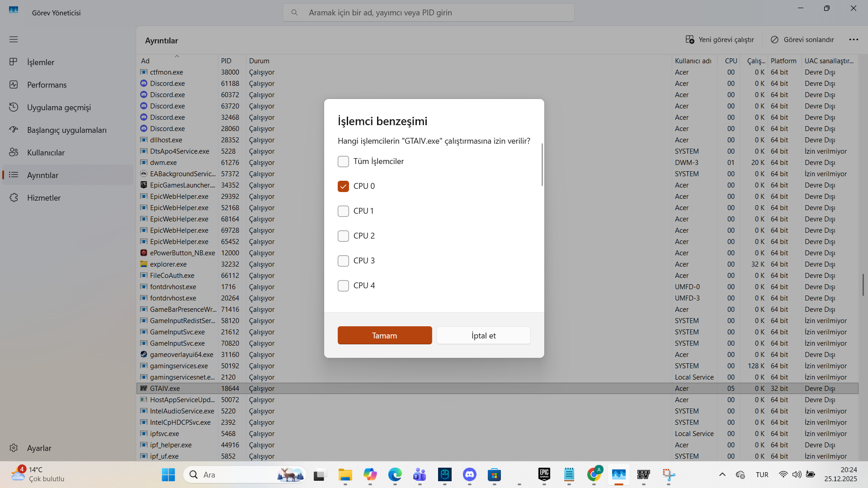
Task: Sort by the Platform column header
Action: coord(784,61)
